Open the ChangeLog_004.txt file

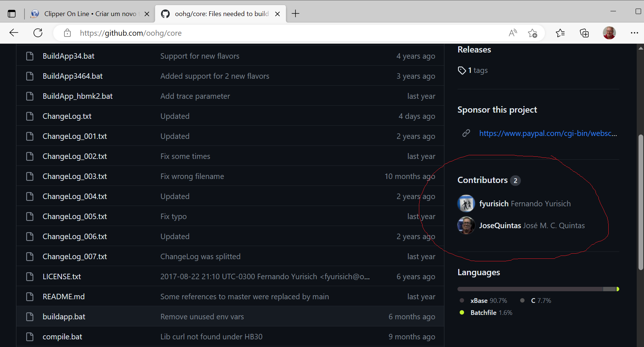[75, 196]
